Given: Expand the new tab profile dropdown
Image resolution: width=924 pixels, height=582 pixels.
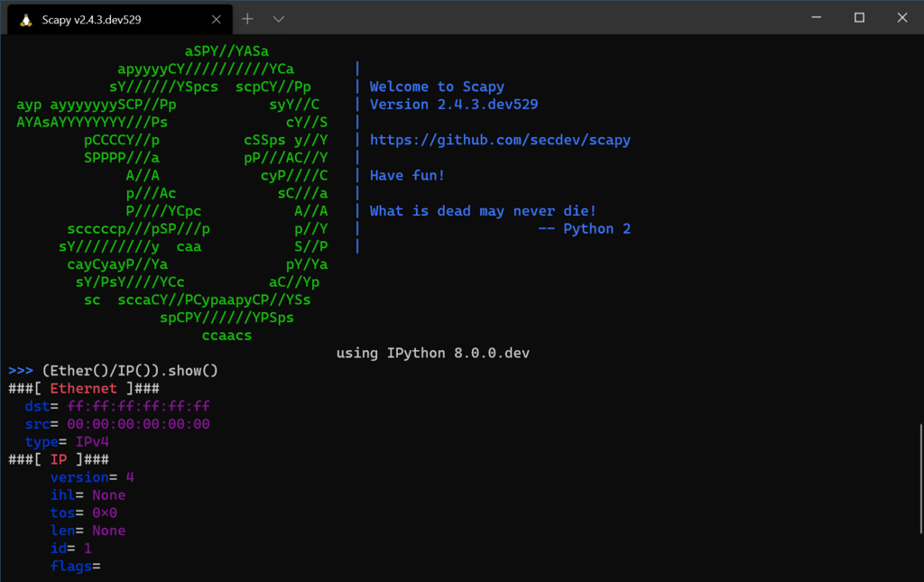Looking at the screenshot, I should (x=279, y=20).
